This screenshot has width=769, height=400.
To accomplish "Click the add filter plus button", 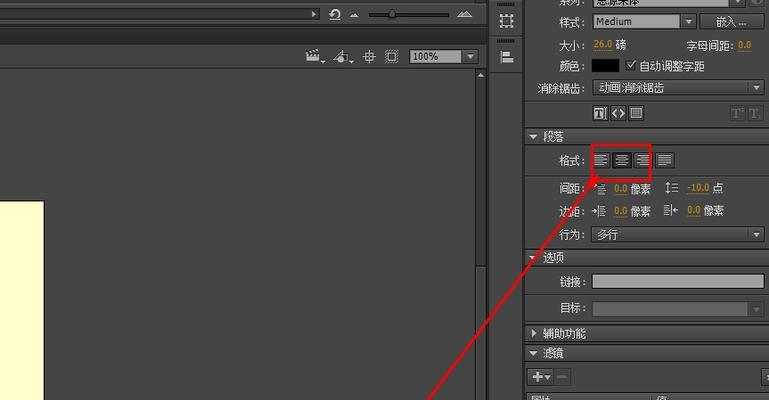I will tap(541, 377).
